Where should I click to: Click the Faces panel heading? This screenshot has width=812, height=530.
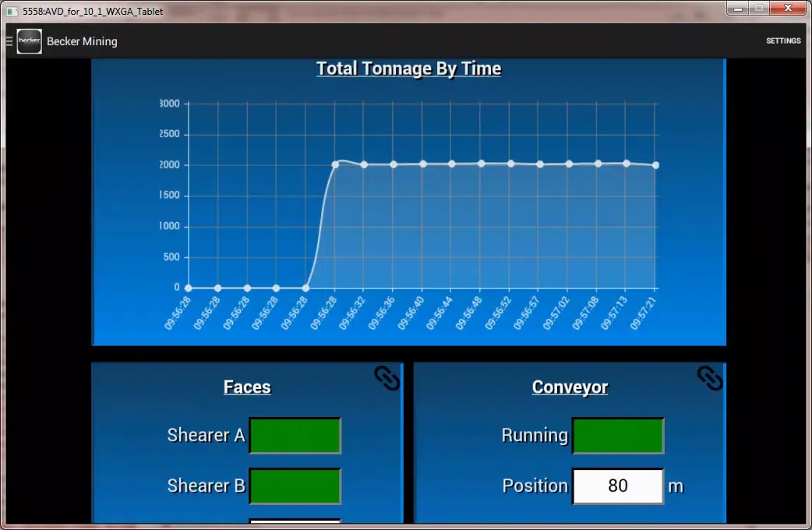coord(247,387)
